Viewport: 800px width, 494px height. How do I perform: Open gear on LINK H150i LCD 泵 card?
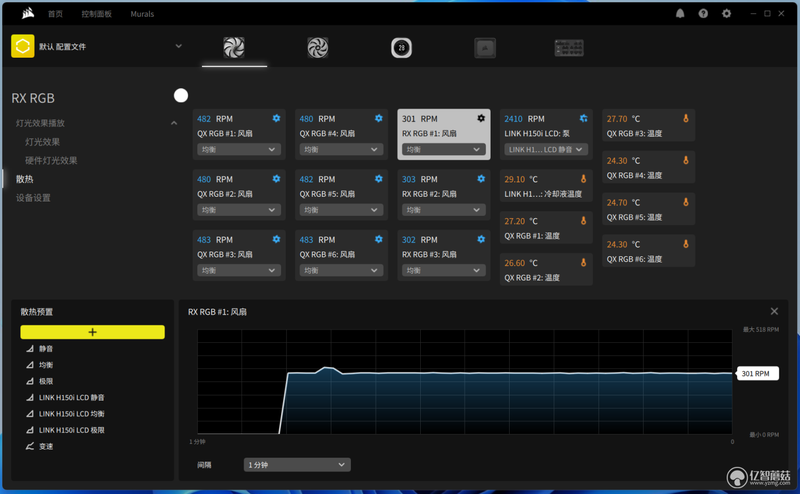click(583, 118)
